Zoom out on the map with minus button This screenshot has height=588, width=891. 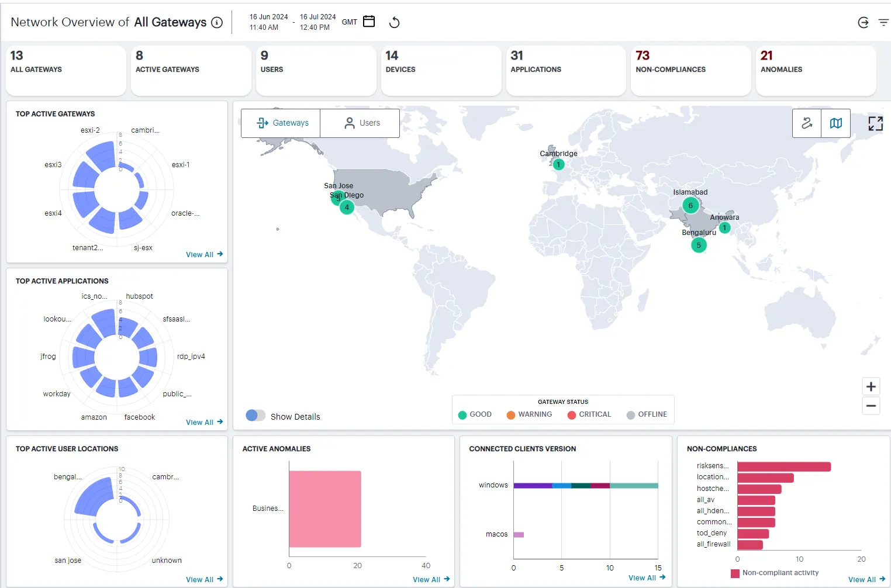tap(871, 406)
